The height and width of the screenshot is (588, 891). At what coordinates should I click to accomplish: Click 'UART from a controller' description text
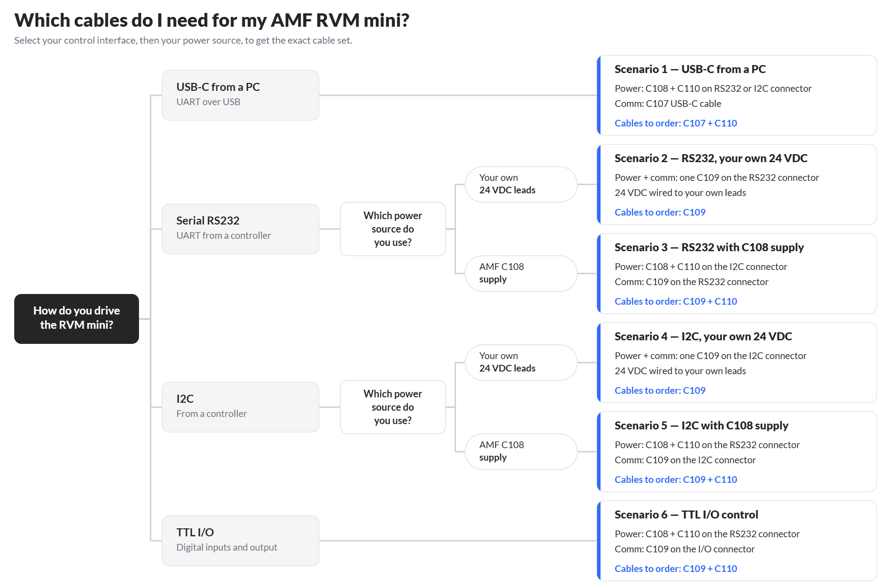tap(224, 235)
